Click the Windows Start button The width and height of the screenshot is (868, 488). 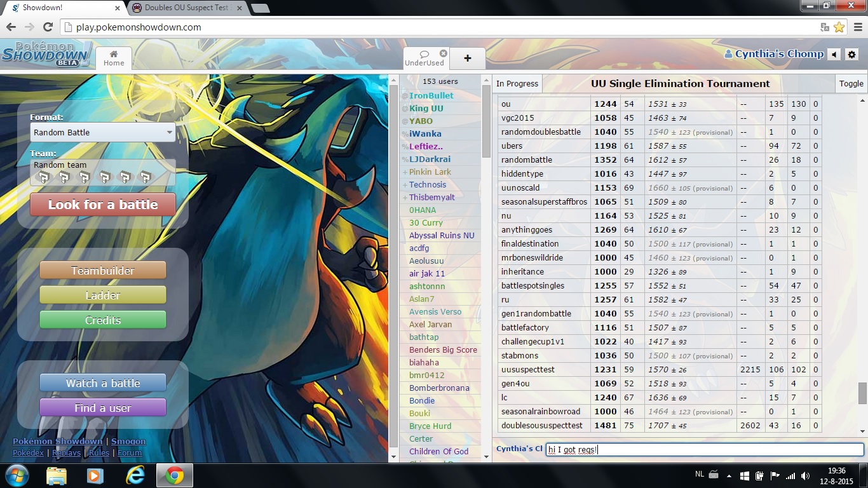(x=16, y=475)
